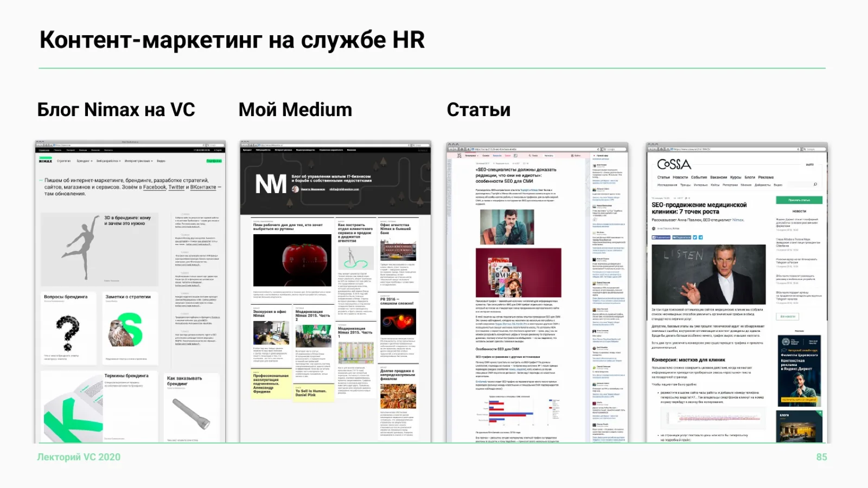Click the green Портфолио button on the Nimax blog
The height and width of the screenshot is (488, 868).
214,161
